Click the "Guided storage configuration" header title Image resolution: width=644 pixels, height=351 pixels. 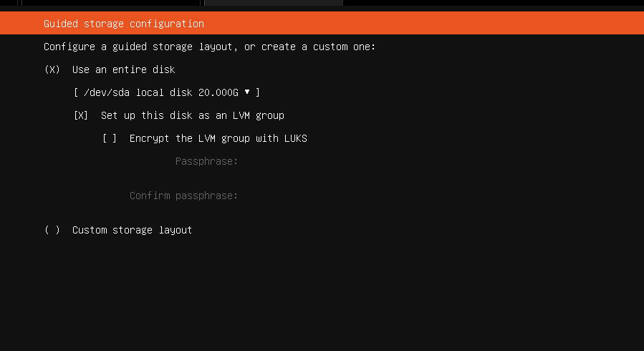(123, 24)
